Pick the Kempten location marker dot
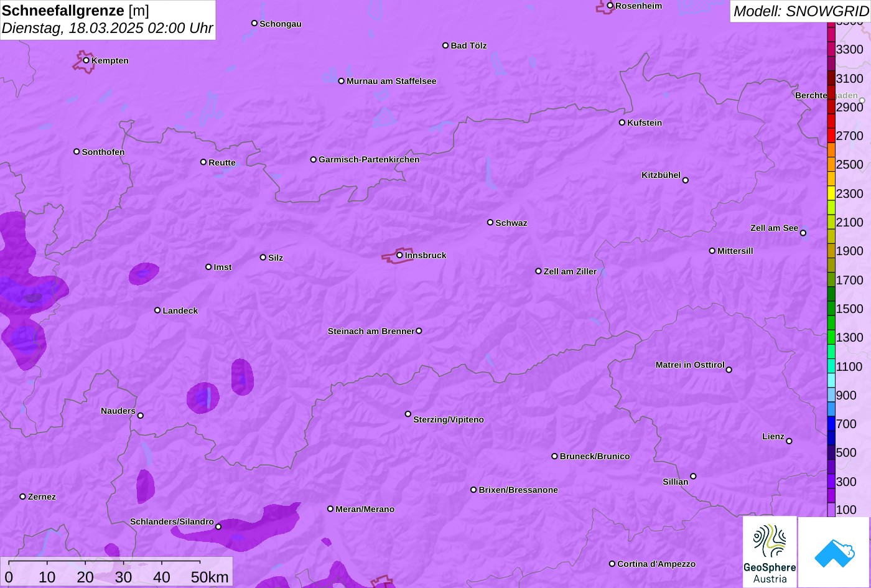The height and width of the screenshot is (588, 871). point(86,60)
